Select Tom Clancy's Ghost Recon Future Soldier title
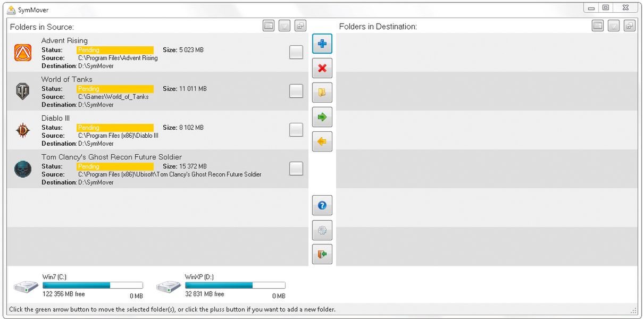644x319 pixels. point(112,157)
